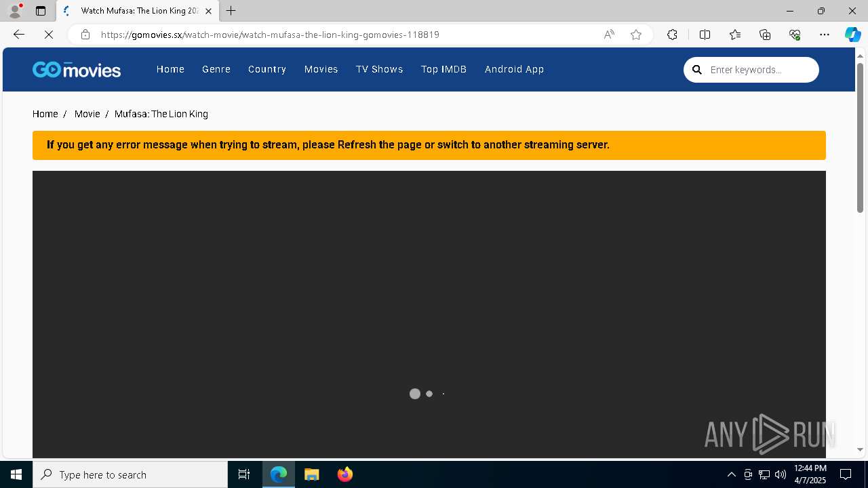The image size is (868, 488).
Task: Open Read aloud in address bar
Action: (x=609, y=35)
